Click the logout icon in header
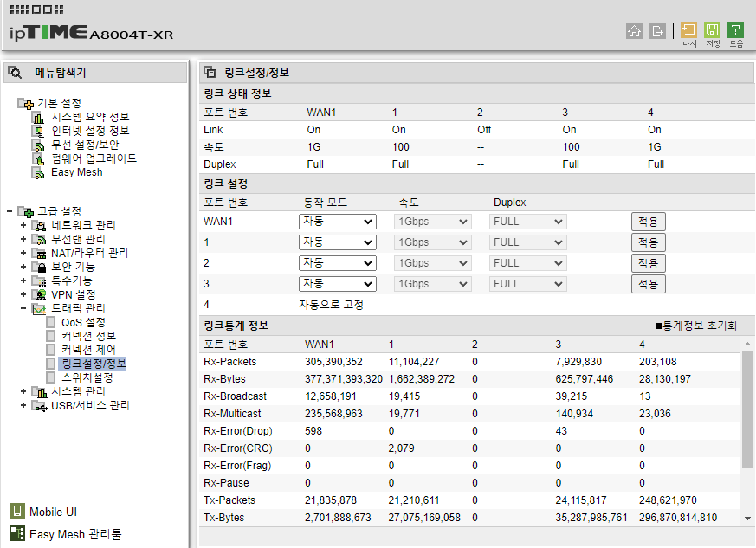This screenshot has height=548, width=756. pos(657,31)
